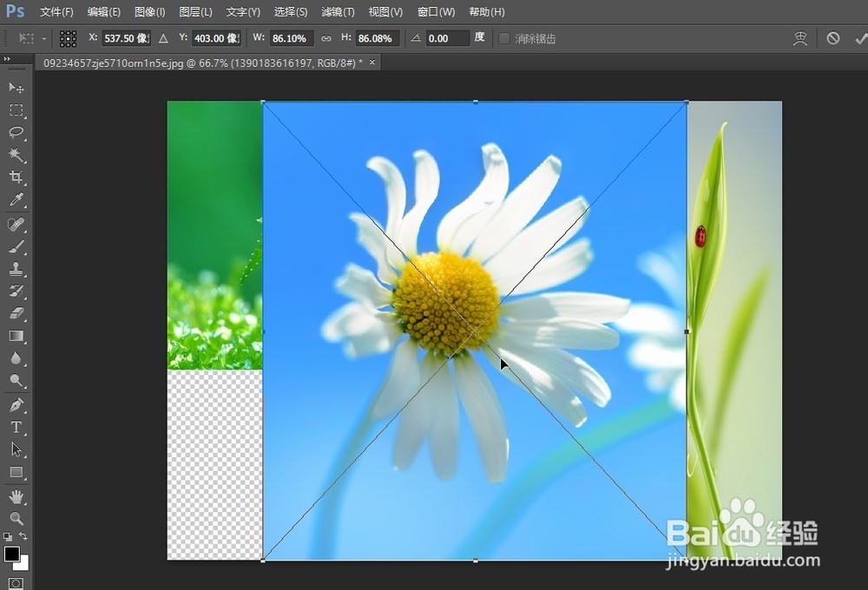This screenshot has height=590, width=868.
Task: Click the height field 86.08%
Action: (x=377, y=38)
